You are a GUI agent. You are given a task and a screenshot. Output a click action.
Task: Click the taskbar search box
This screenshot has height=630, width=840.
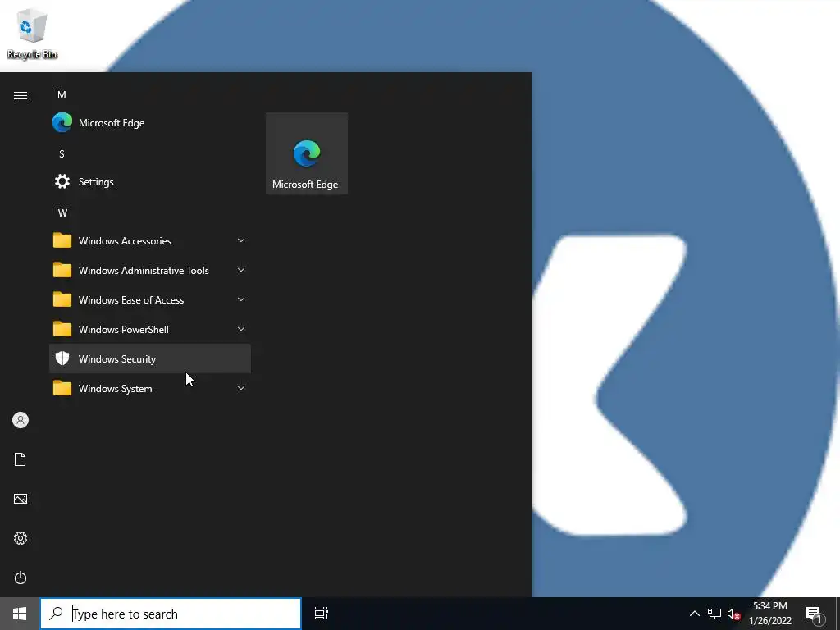[171, 614]
